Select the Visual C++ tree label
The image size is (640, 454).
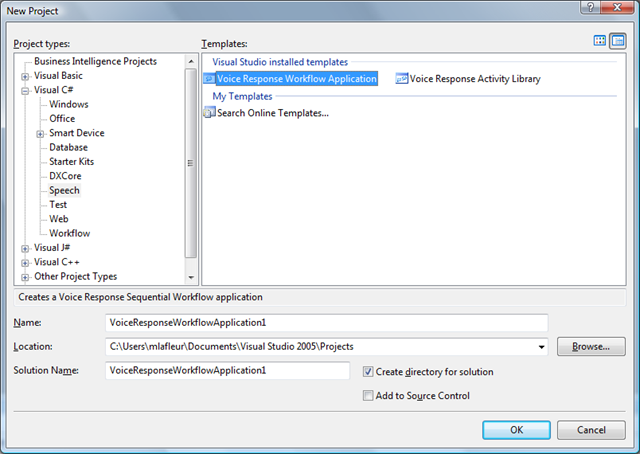[x=56, y=262]
